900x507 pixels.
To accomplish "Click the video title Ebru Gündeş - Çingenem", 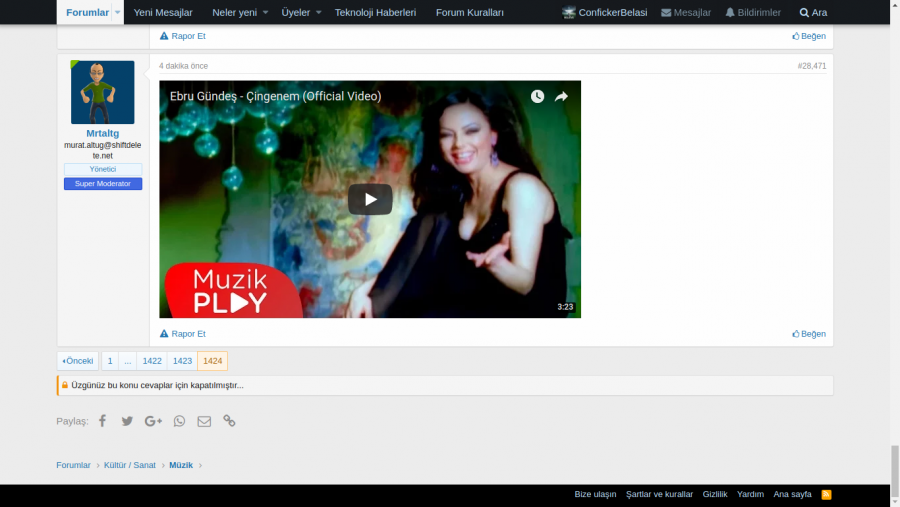I will click(276, 96).
